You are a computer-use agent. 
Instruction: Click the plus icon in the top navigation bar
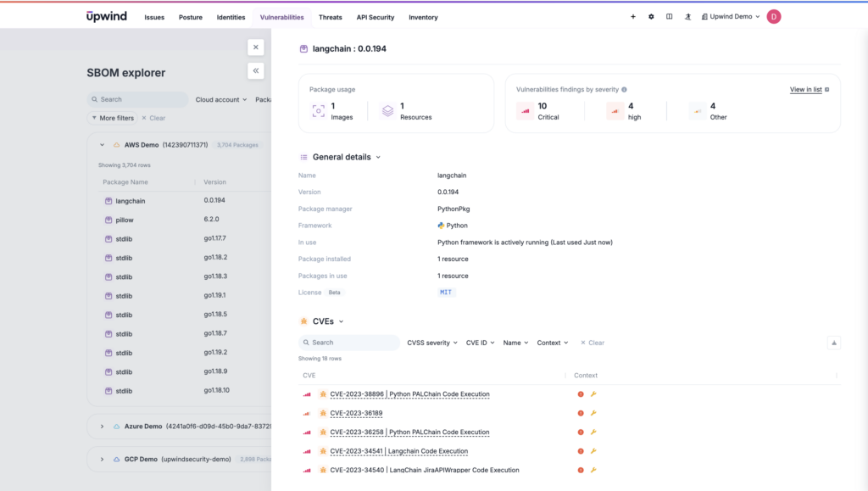tap(632, 16)
